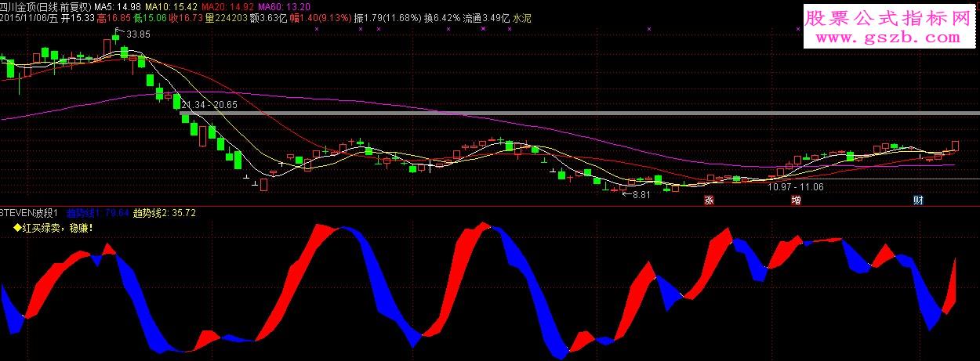The image size is (980, 361).
Task: Click the low price 低15.06
Action: pos(149,17)
